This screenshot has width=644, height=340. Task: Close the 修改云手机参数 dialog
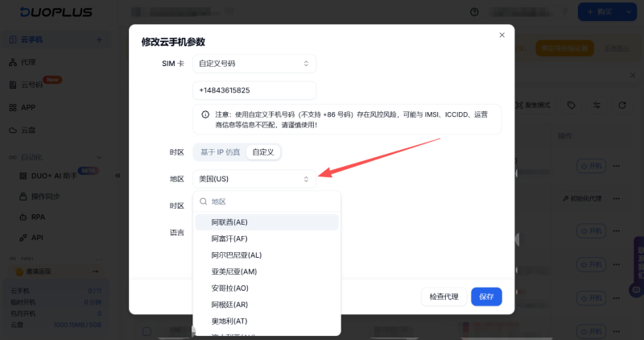502,35
